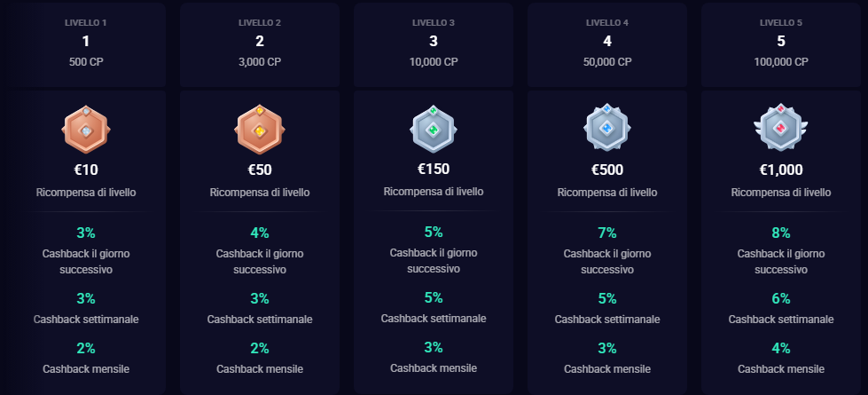Select the Livello 5 header card
The height and width of the screenshot is (395, 868).
[781, 42]
